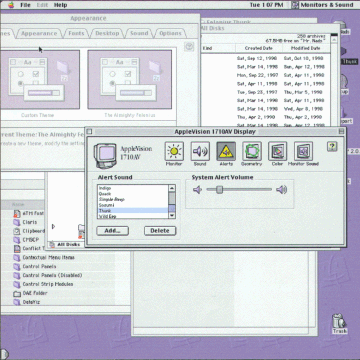360x360 pixels.
Task: Select the DataViz folder icon
Action: 17,302
